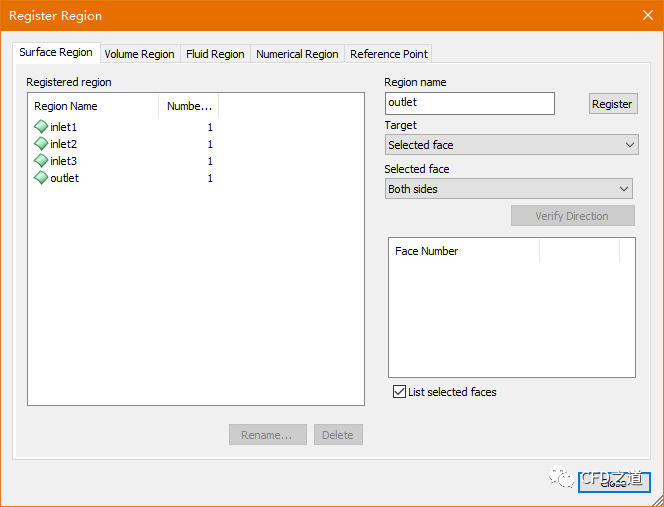This screenshot has width=664, height=507.
Task: Click the Number column header in region list
Action: pyautogui.click(x=189, y=106)
